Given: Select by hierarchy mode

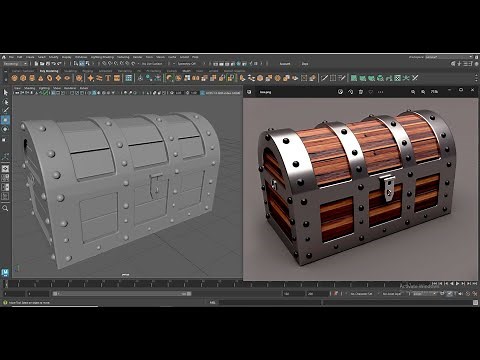Looking at the screenshot, I should (x=76, y=63).
